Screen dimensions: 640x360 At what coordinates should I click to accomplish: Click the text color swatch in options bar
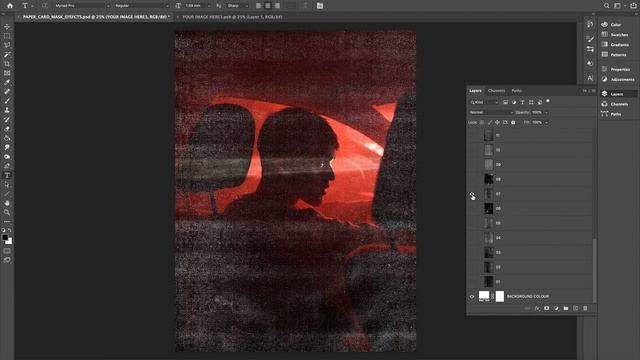pyautogui.click(x=291, y=6)
